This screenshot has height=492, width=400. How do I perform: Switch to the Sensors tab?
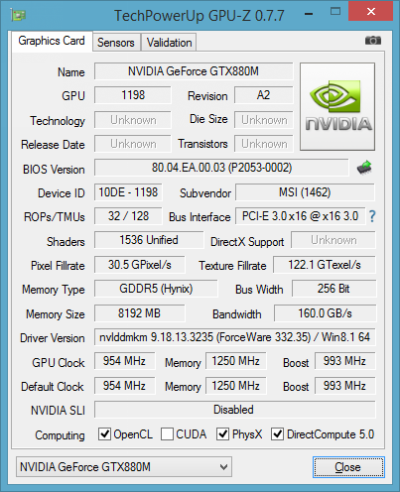tap(116, 42)
